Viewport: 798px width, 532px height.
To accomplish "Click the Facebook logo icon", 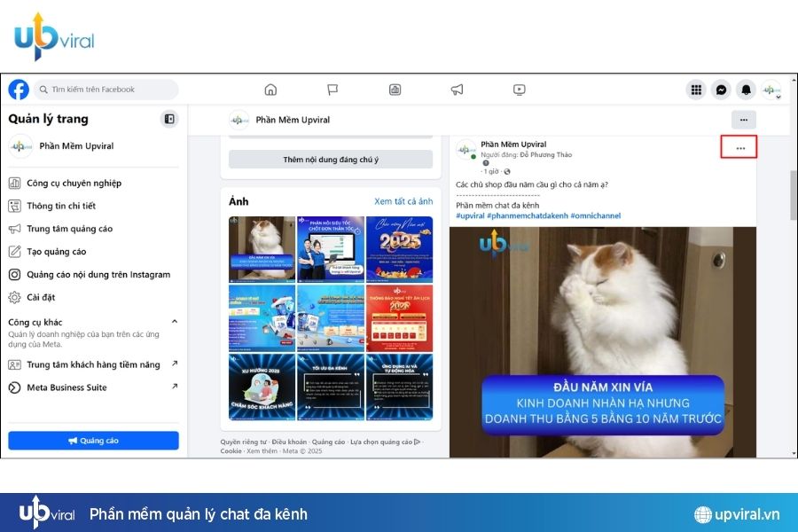I will coord(19,90).
